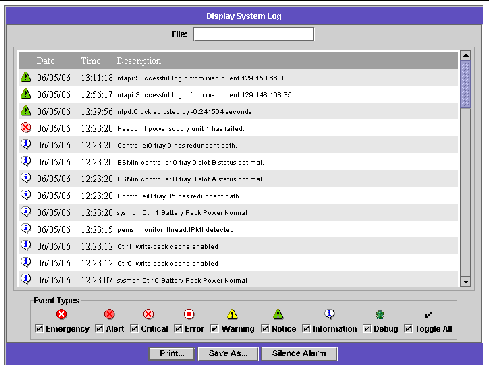Viewport: 489px width, 370px height.
Task: Click info icon for IPMI detected entry
Action: pyautogui.click(x=26, y=229)
